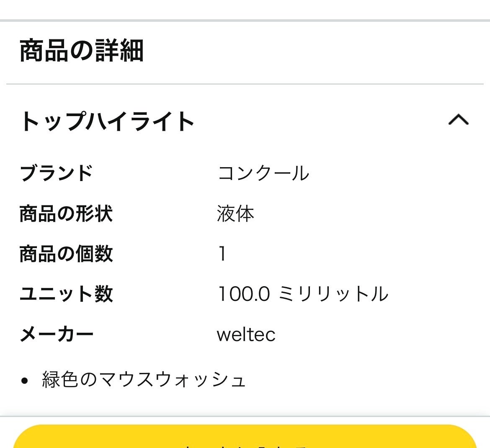Screen dimensions: 490x448
Task: Tap the yellow カートに入れる button at bottom
Action: point(245,440)
